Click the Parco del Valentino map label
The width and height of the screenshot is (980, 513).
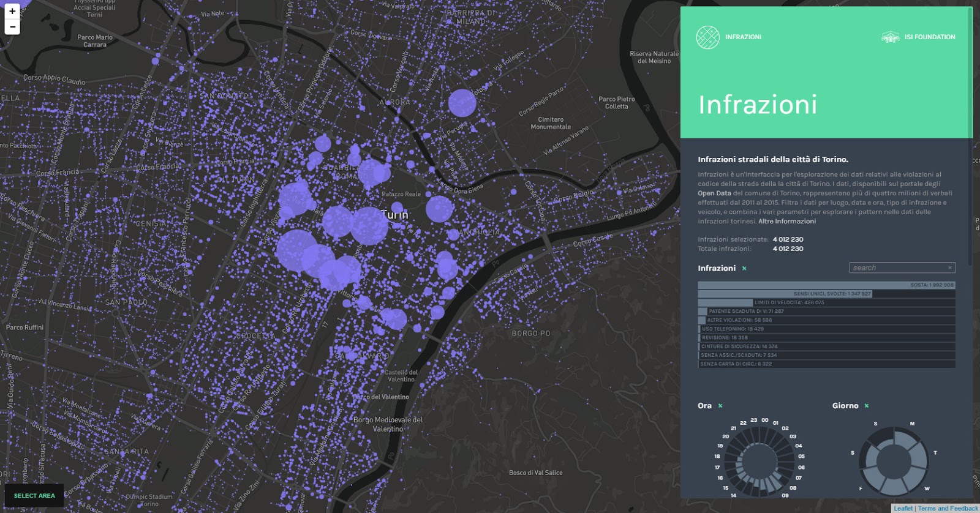pyautogui.click(x=381, y=397)
